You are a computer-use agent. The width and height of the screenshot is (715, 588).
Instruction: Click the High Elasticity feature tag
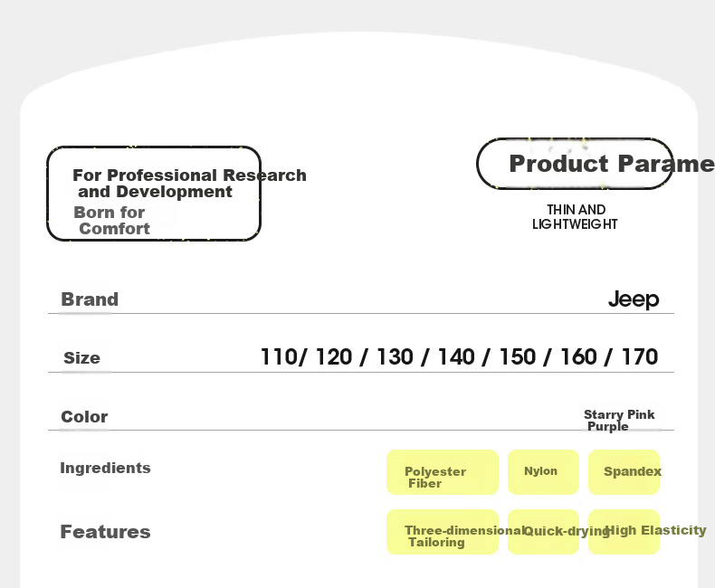point(624,532)
